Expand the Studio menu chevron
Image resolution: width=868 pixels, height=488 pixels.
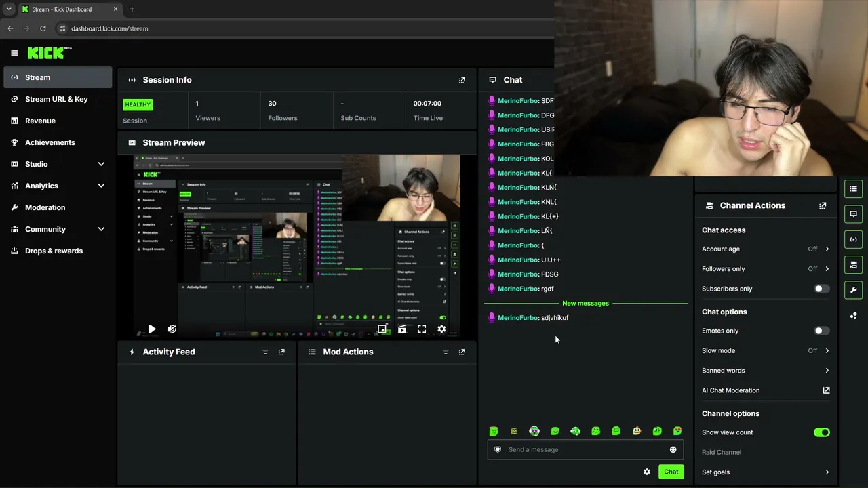101,164
